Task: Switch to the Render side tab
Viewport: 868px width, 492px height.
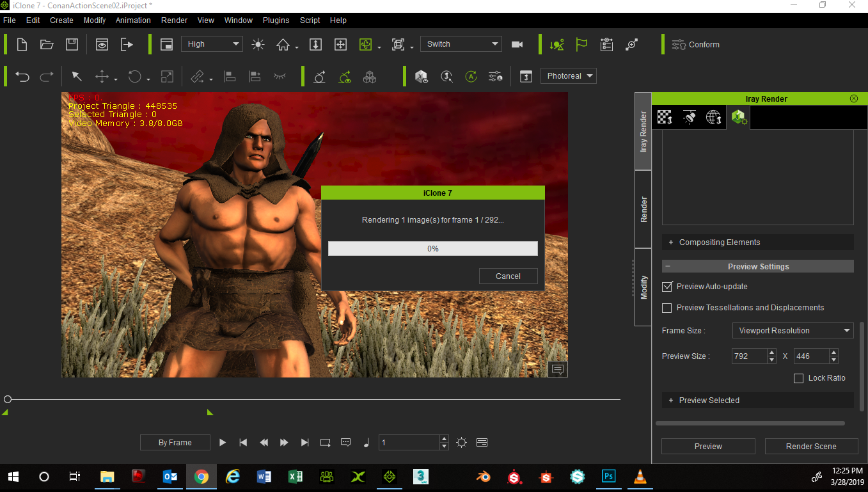Action: 643,209
